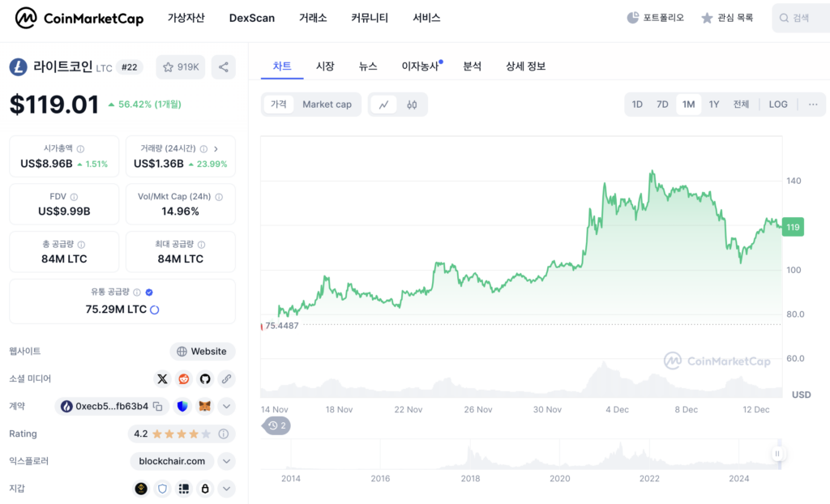Show info for Vol/Mkt Cap (24h)

pyautogui.click(x=219, y=197)
